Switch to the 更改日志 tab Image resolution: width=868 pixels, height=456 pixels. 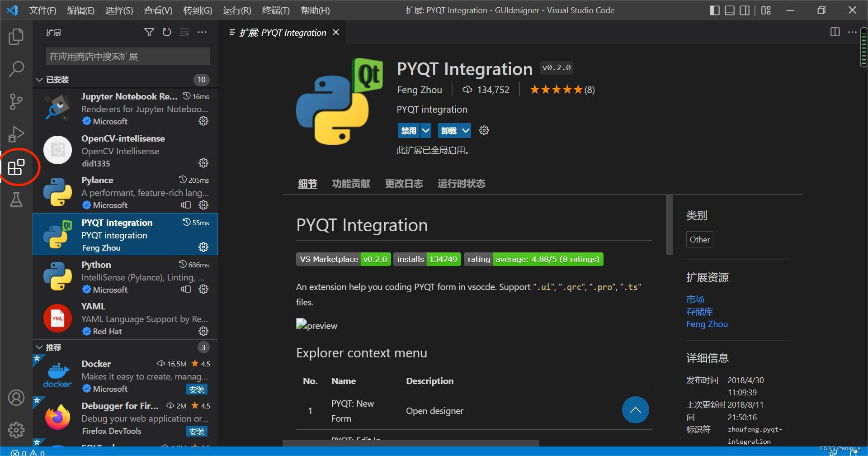[404, 184]
